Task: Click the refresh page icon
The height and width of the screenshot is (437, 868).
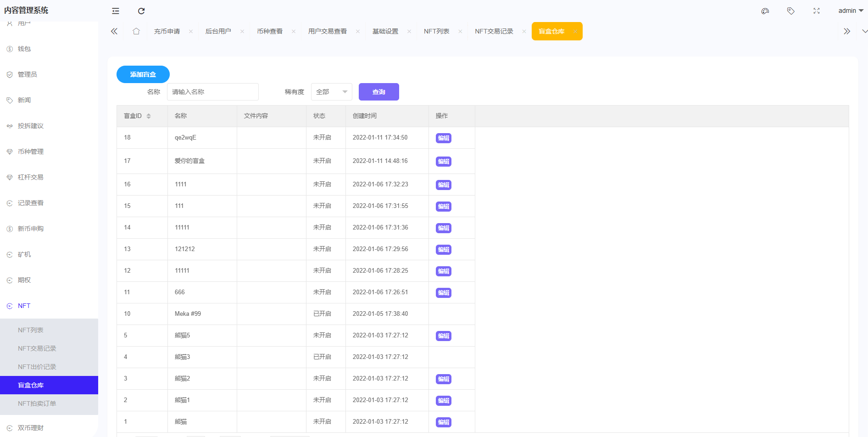Action: tap(141, 11)
